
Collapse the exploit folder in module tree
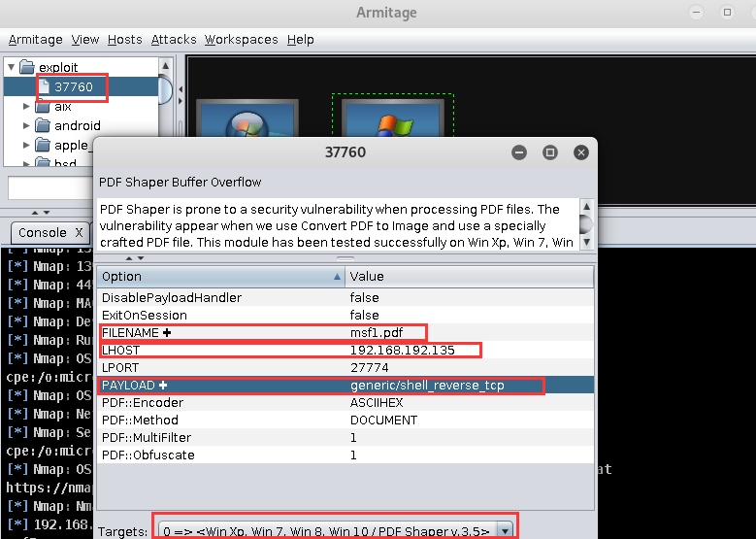[x=11, y=67]
